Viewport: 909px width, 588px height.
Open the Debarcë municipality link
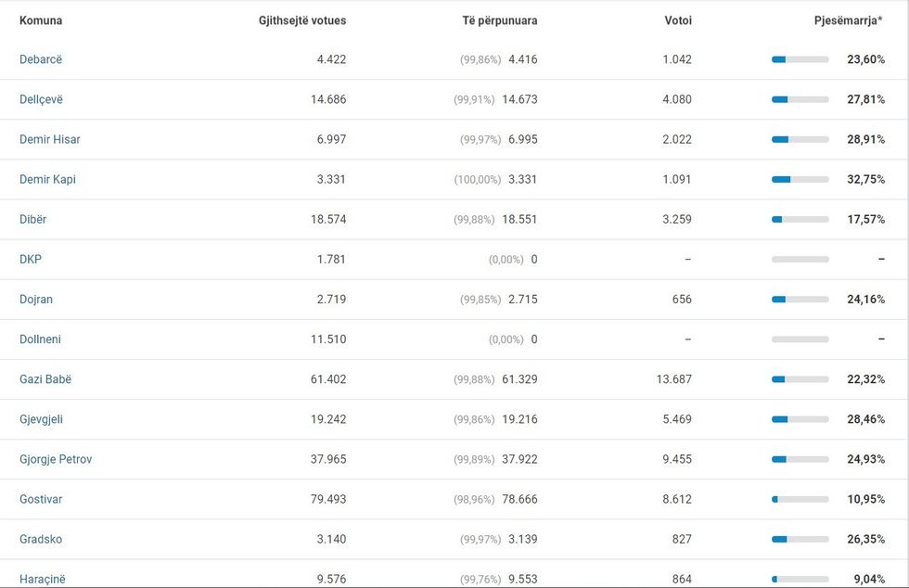[x=41, y=59]
